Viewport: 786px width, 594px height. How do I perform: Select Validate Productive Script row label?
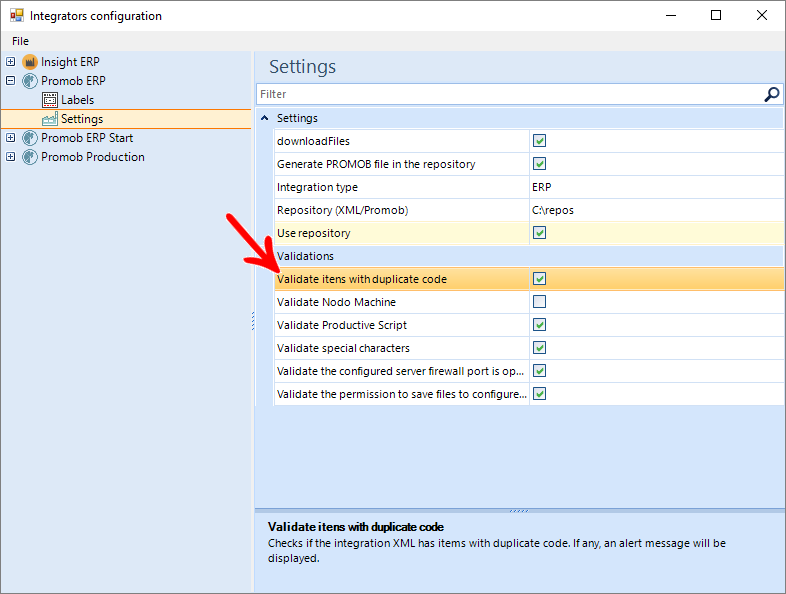coord(342,325)
